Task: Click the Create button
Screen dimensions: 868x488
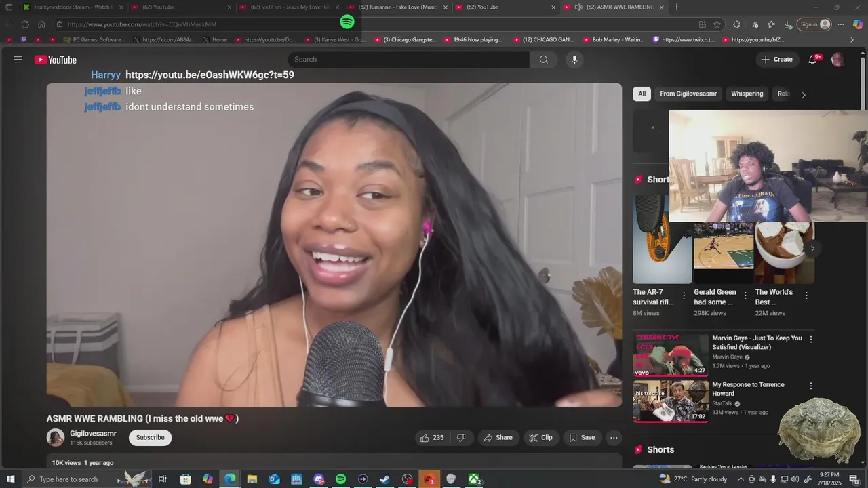Action: (777, 60)
